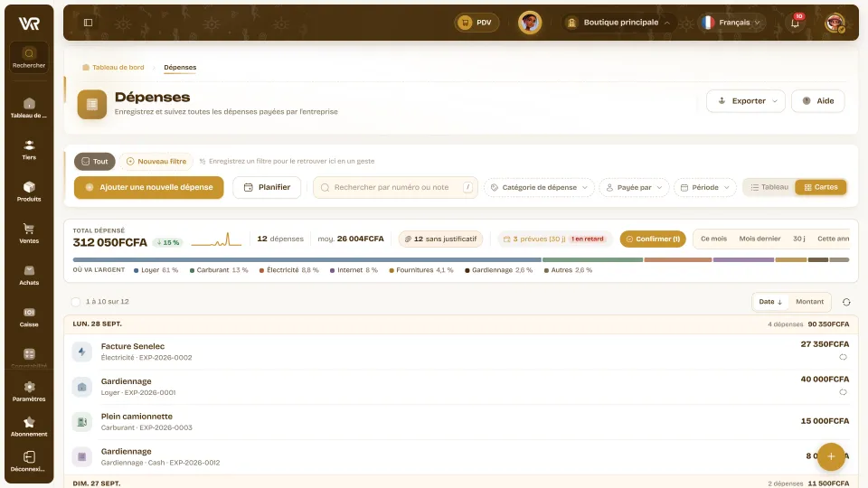Screen dimensions: 868x488
Task: Open the Catégorie de dépense filter
Action: tap(539, 188)
